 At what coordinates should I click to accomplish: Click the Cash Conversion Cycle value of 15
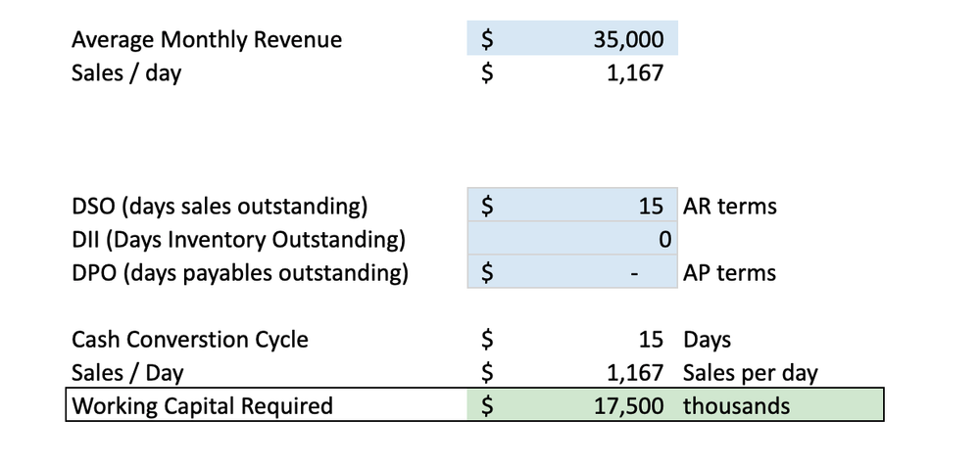pyautogui.click(x=650, y=340)
